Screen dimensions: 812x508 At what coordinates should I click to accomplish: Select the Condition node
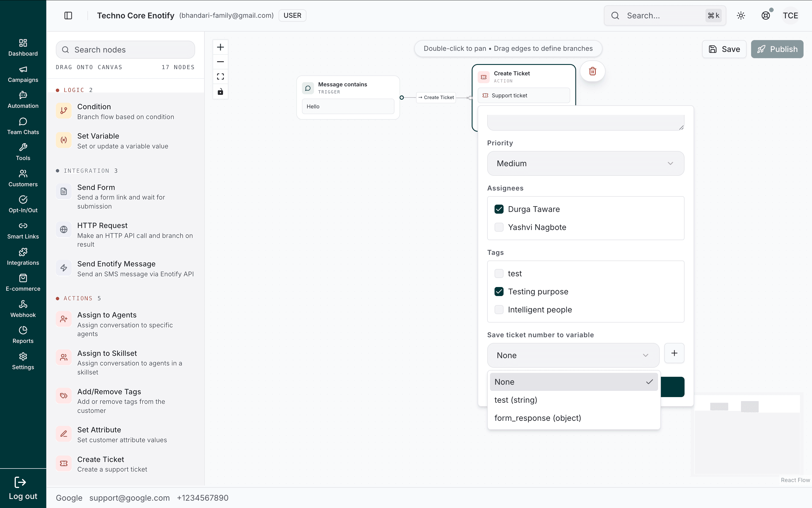point(125,111)
